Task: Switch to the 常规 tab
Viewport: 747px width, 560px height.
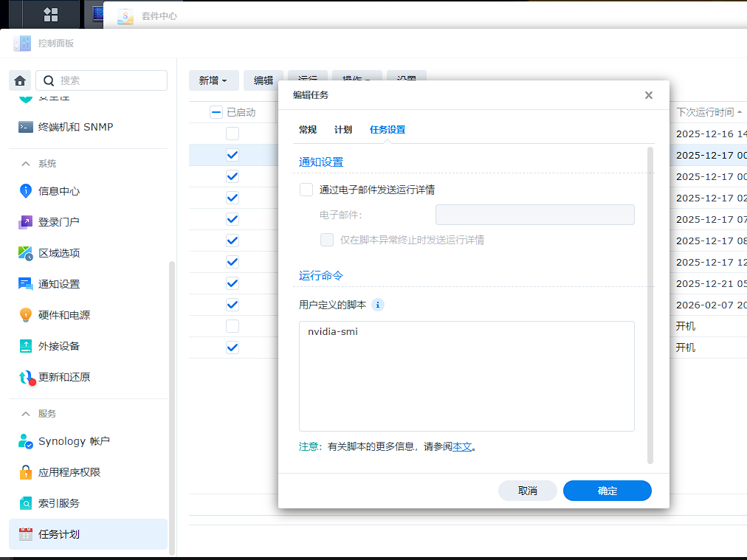Action: [308, 130]
